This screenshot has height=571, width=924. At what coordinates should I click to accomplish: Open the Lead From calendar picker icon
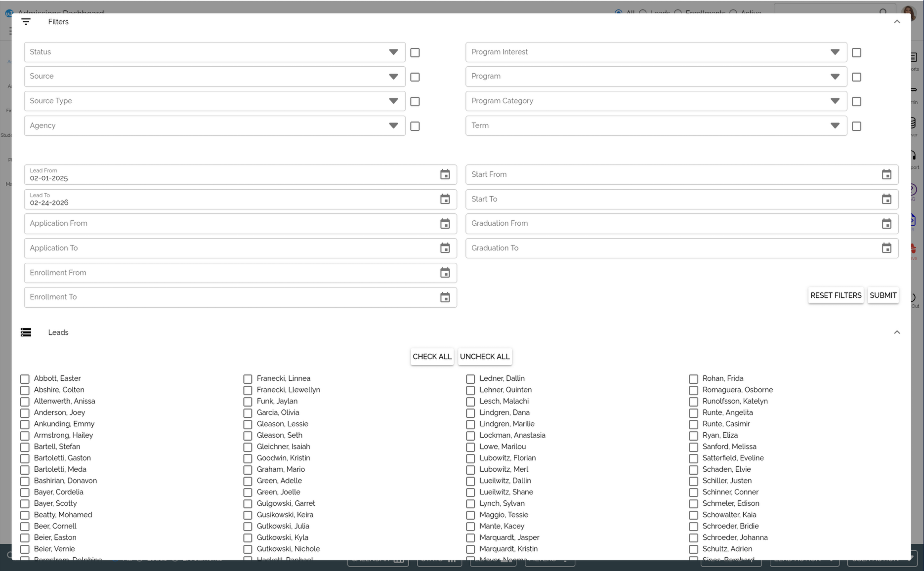click(x=445, y=174)
